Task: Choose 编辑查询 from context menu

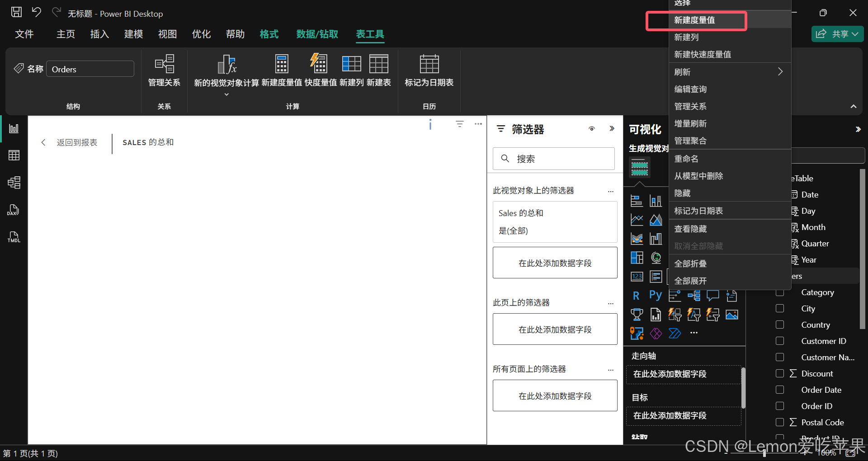Action: click(730, 89)
